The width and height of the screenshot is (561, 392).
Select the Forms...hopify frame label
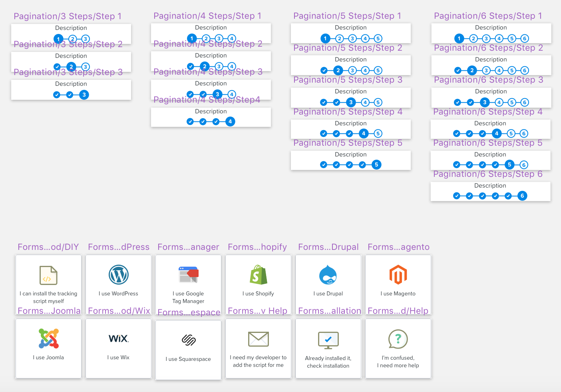point(257,247)
